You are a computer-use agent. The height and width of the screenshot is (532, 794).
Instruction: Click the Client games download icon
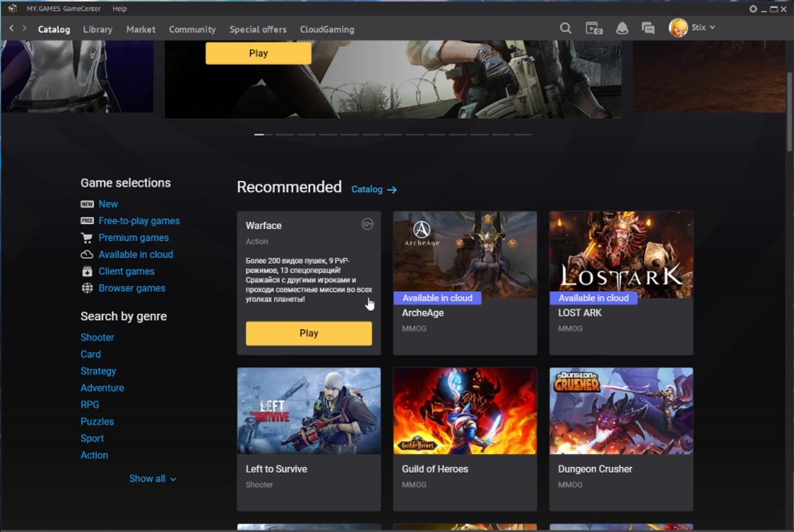point(87,271)
